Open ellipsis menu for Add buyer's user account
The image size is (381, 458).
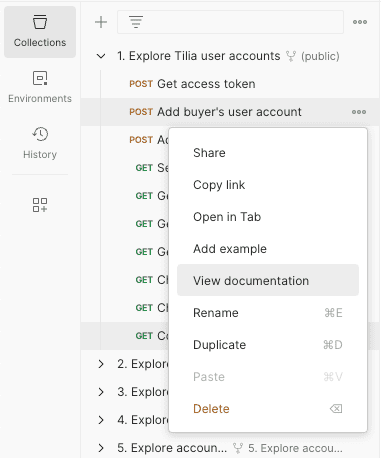click(359, 112)
